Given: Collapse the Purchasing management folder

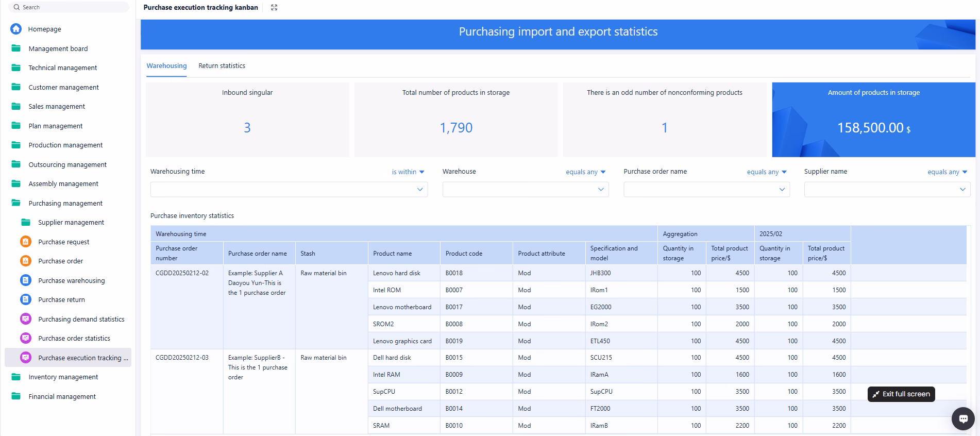Looking at the screenshot, I should [x=65, y=203].
